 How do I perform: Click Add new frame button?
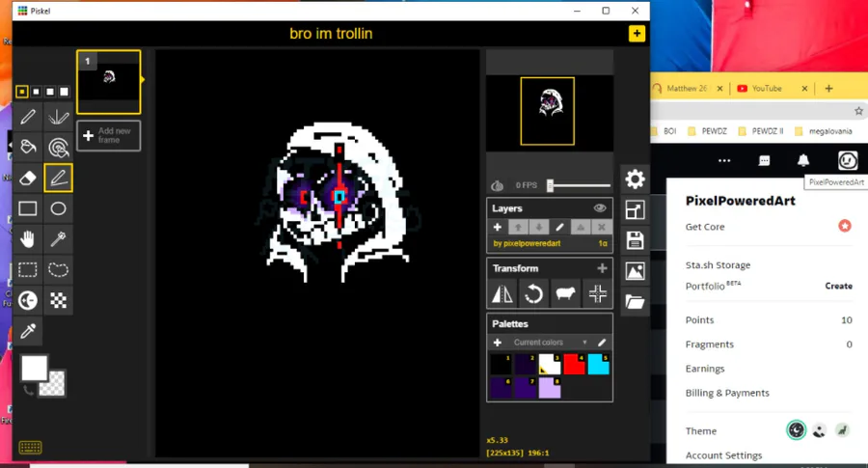108,136
